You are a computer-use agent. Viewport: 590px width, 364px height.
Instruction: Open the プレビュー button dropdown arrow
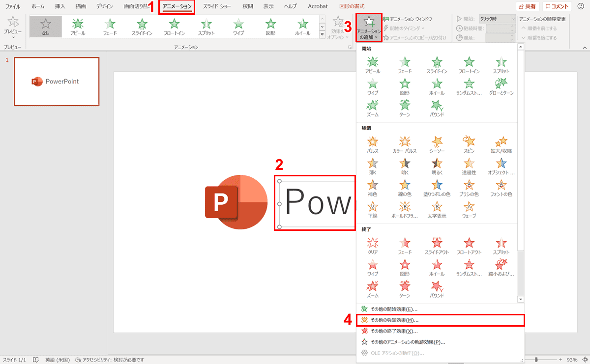pos(13,37)
